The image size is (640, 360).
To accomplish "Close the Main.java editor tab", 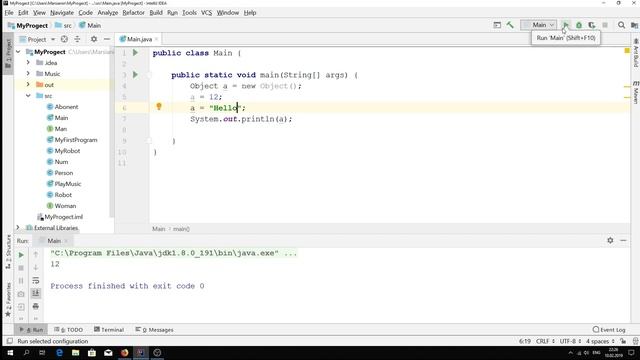I will (156, 39).
